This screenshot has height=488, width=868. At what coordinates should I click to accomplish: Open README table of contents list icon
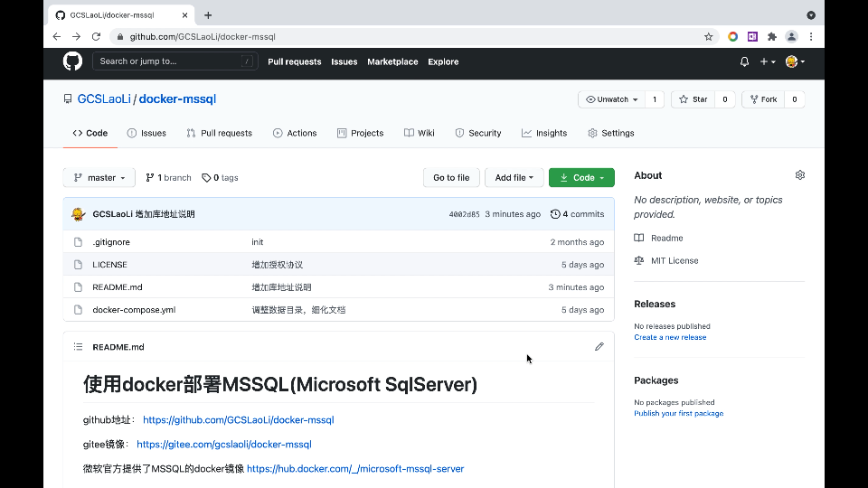click(x=78, y=347)
